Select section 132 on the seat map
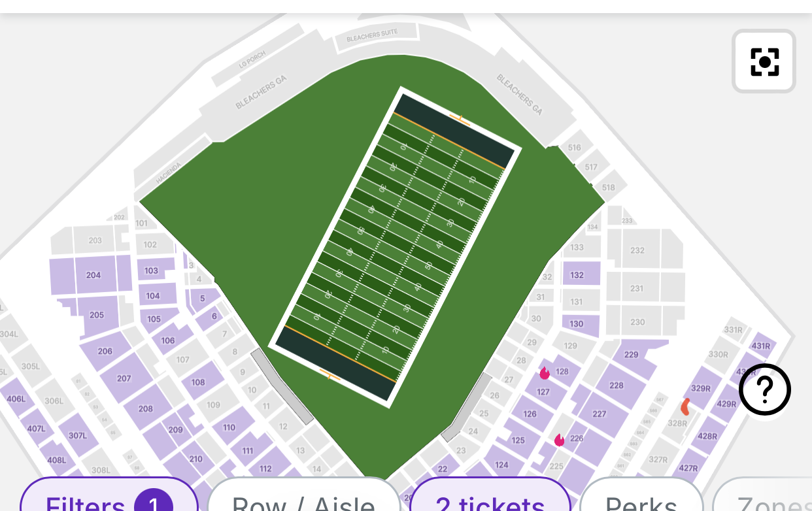 point(577,275)
